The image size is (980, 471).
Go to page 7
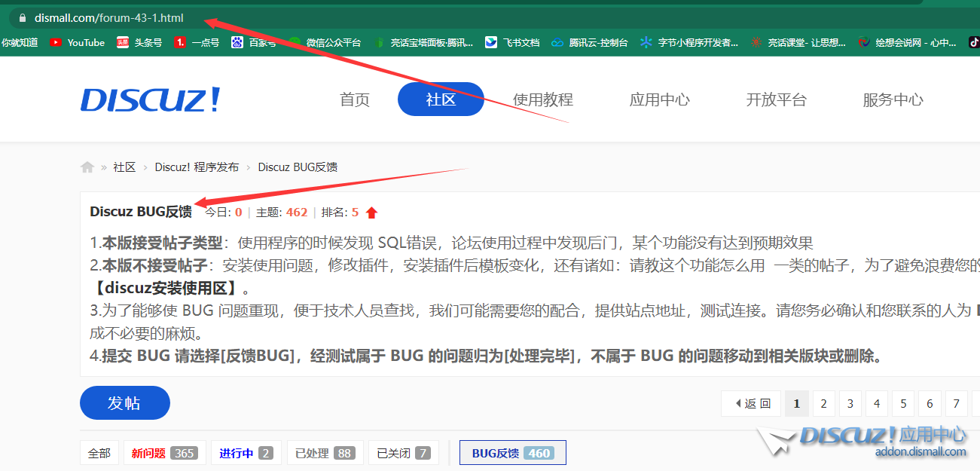click(x=957, y=404)
